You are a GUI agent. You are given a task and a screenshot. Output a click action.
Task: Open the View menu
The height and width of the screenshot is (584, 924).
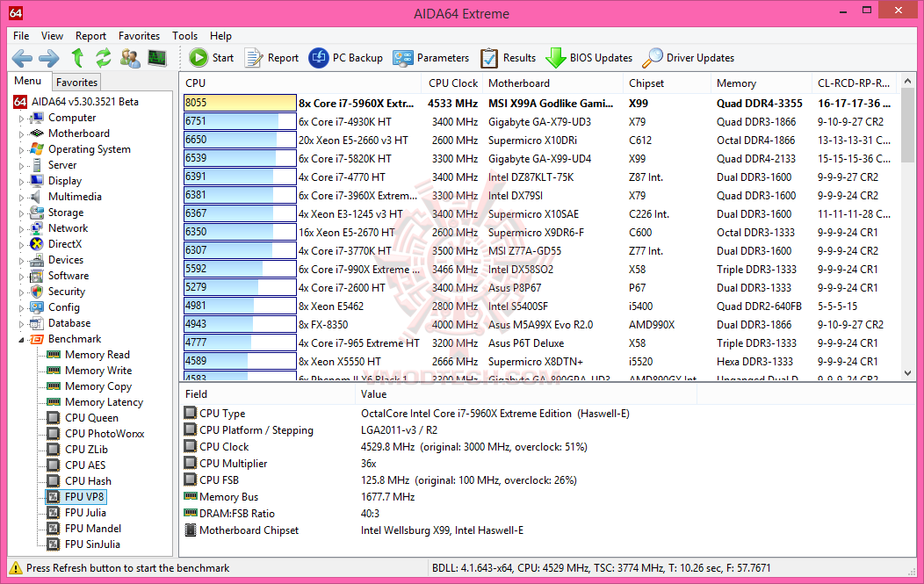(x=52, y=36)
